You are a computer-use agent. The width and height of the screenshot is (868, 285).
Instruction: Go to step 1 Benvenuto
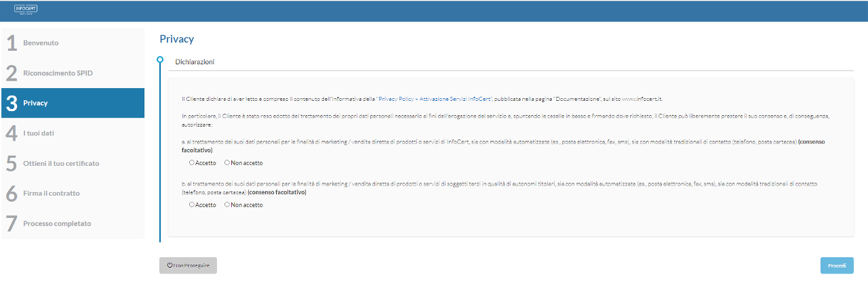point(41,43)
